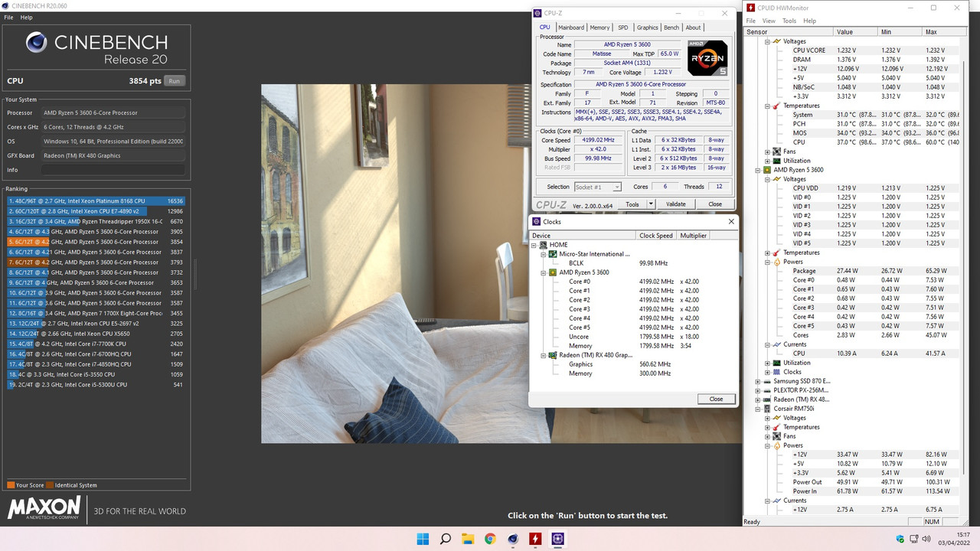Collapse the Corsair RM750i node
The height and width of the screenshot is (551, 980).
click(758, 409)
